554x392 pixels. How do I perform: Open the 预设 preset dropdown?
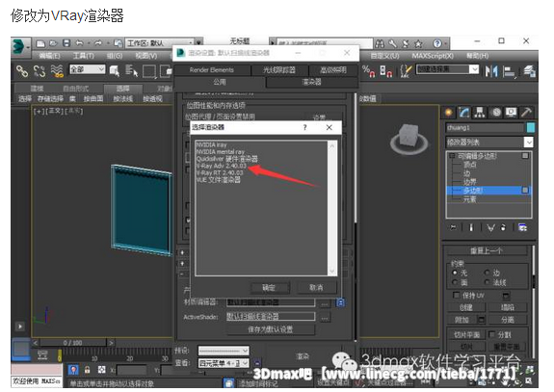[x=223, y=351]
